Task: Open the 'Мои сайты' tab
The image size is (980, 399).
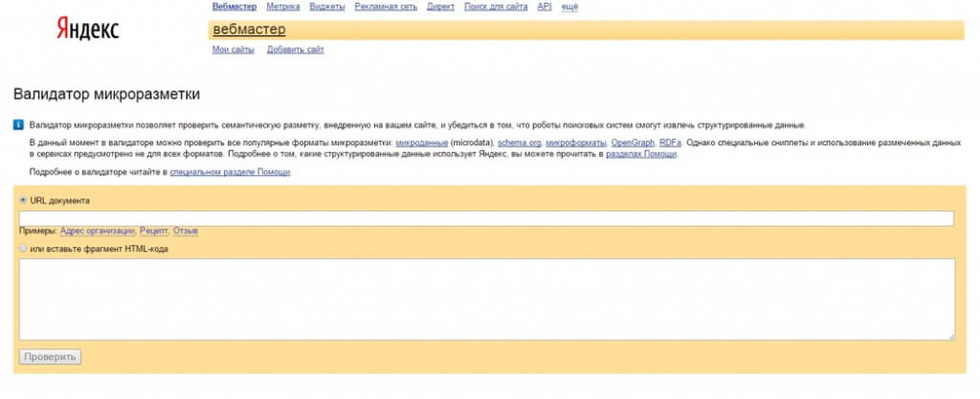Action: [x=233, y=50]
